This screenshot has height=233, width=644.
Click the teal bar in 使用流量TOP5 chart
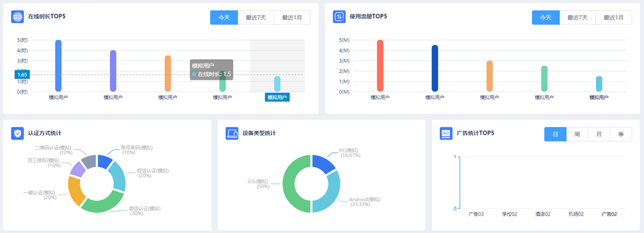(x=599, y=84)
